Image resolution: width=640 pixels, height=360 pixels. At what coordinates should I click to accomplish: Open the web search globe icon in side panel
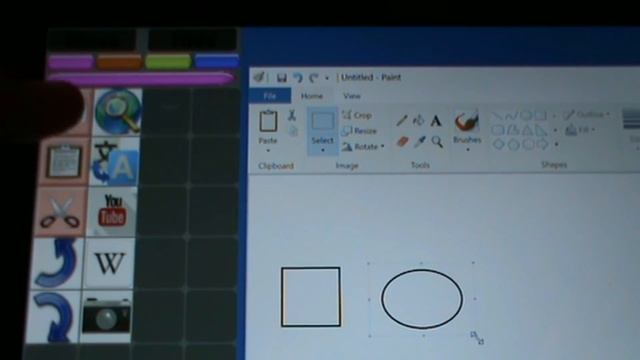118,112
